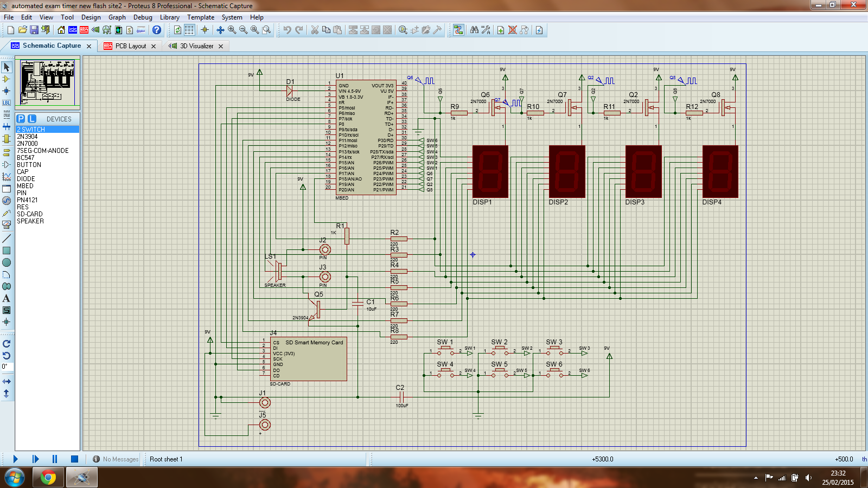
Task: Click the L library button
Action: [31, 119]
